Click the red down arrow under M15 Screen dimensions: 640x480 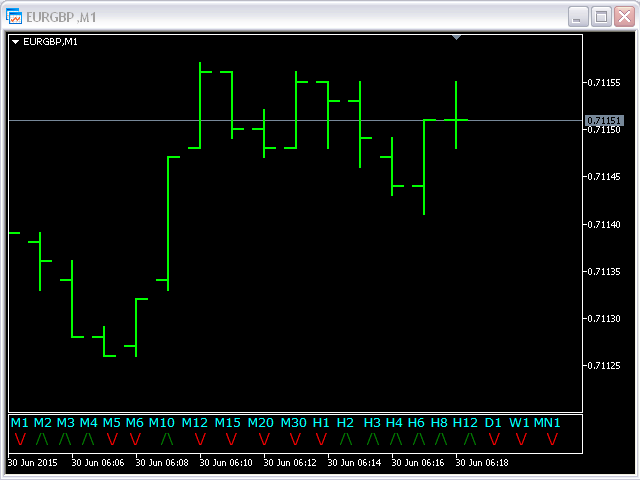click(x=231, y=440)
